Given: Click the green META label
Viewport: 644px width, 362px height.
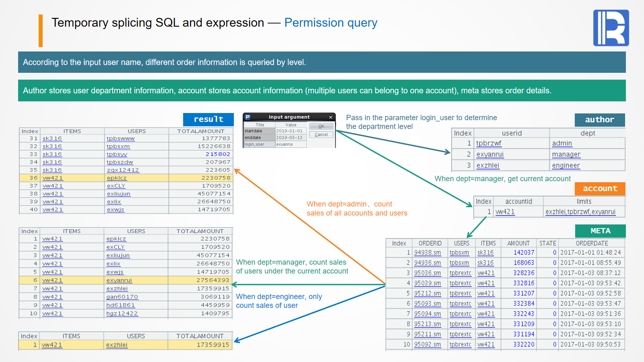Looking at the screenshot, I should point(600,231).
